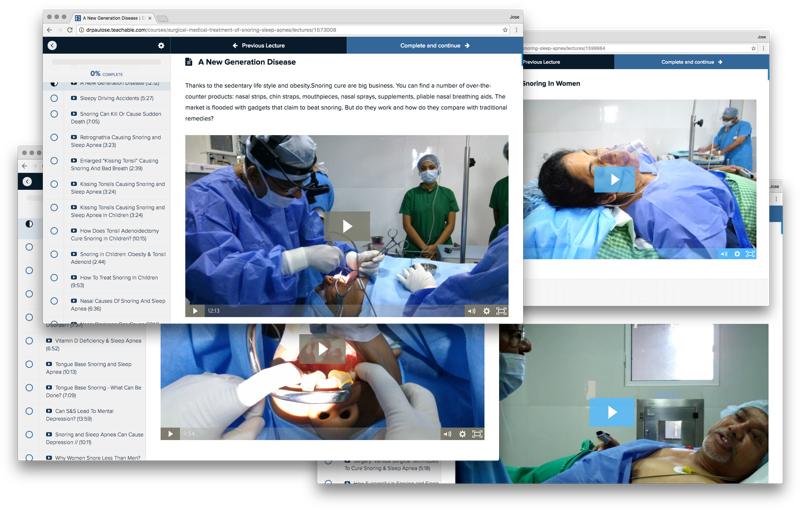Enter fullscreen on Snoring In Women video

click(x=749, y=253)
